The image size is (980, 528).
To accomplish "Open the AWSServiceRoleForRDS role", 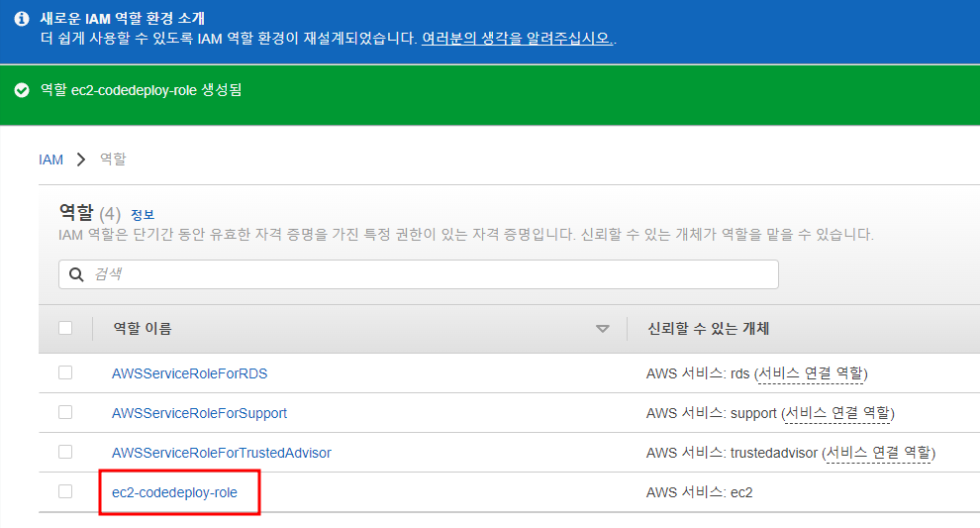I will click(x=189, y=373).
